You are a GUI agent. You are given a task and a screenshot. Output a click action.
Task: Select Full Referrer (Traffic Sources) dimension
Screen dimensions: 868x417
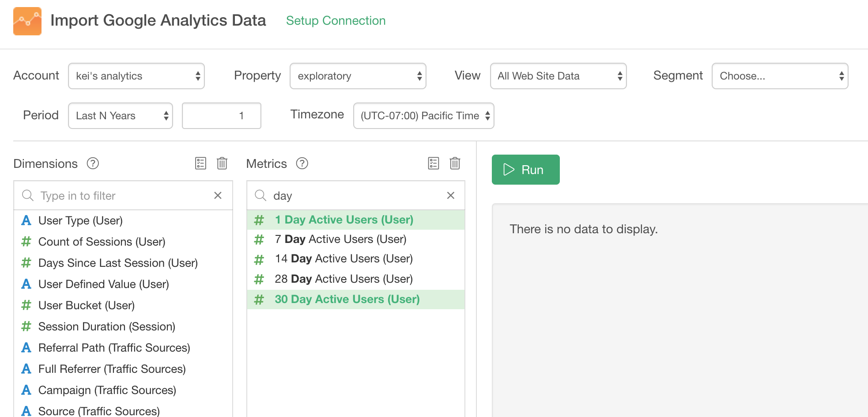[x=123, y=369]
